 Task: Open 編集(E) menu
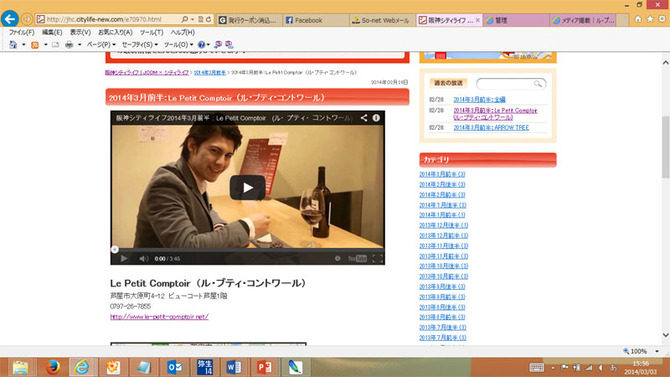click(x=52, y=32)
